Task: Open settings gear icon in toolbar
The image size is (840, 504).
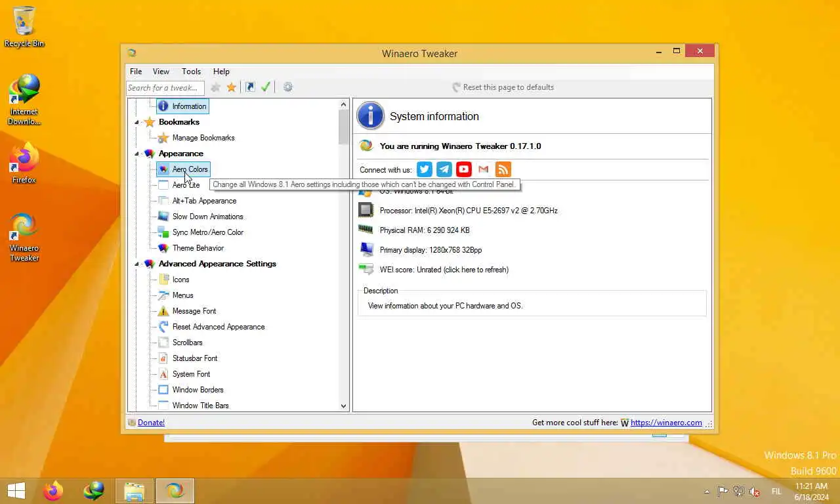Action: pos(287,87)
